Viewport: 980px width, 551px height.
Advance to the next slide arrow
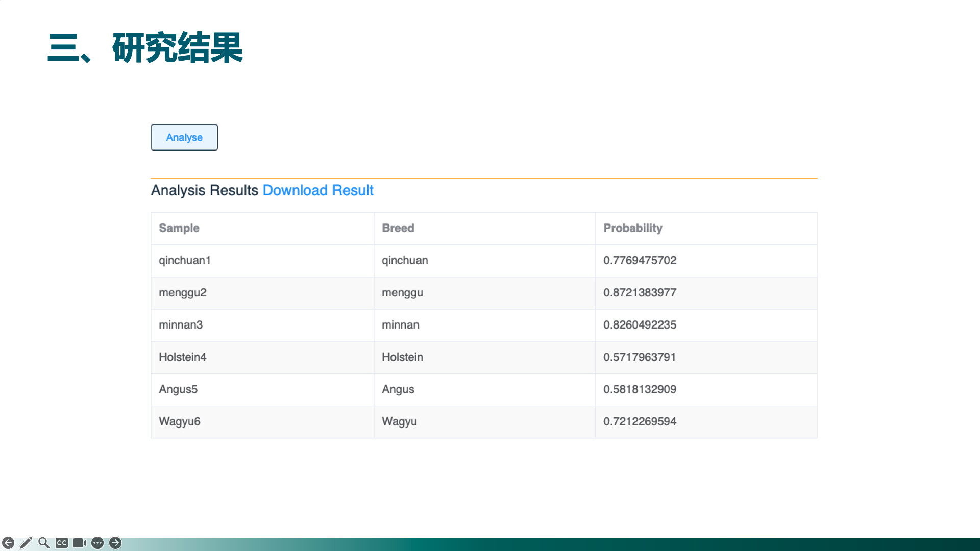(115, 543)
